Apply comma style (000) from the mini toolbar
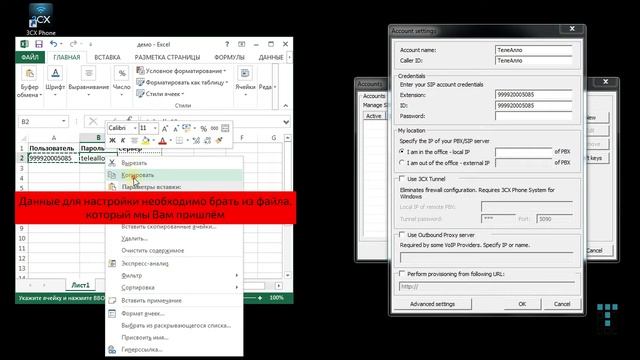The width and height of the screenshot is (640, 360). 214,129
